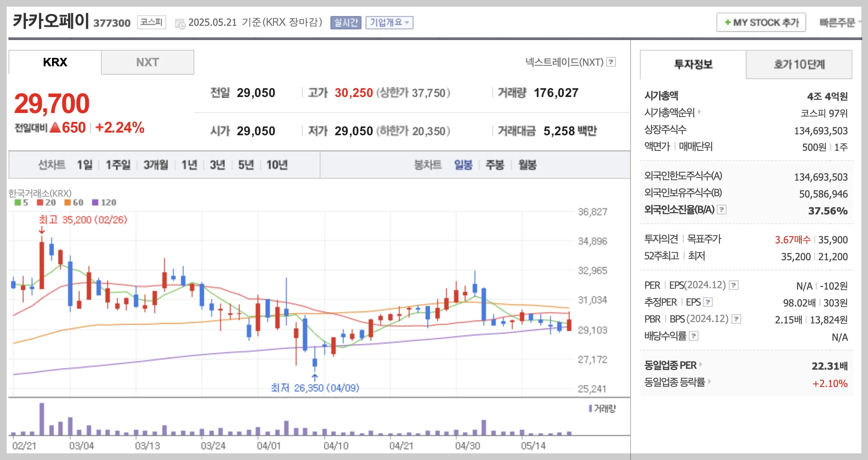This screenshot has width=868, height=460.
Task: Click the 코스피 market badge
Action: coord(152,22)
